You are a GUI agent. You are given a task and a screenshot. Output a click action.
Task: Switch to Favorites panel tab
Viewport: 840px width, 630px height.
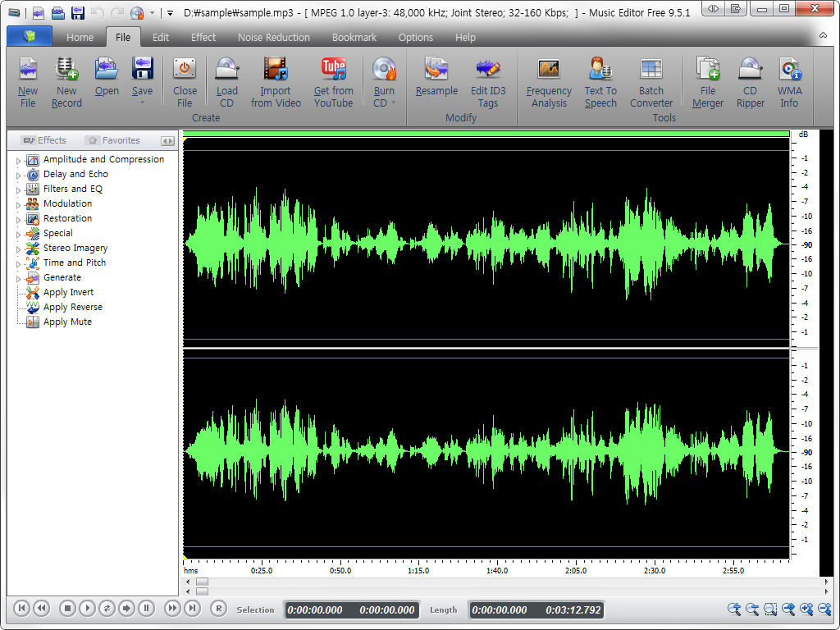click(x=113, y=140)
